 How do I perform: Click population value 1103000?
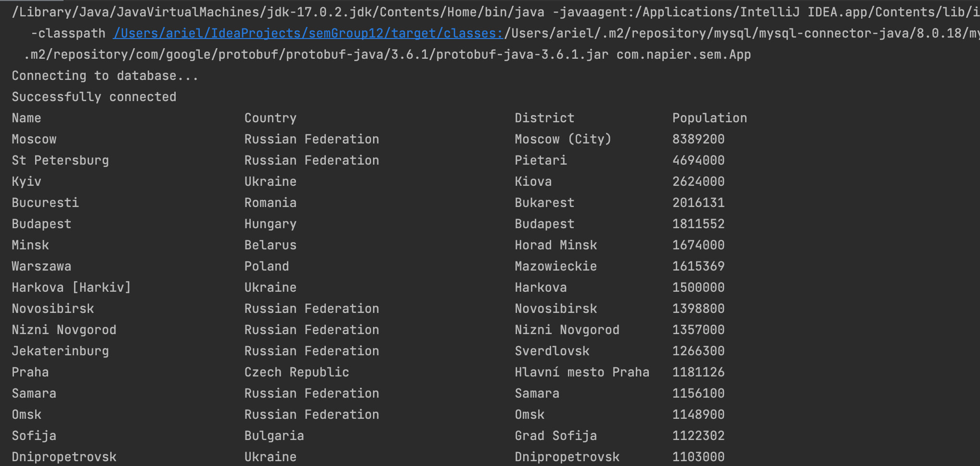(698, 457)
